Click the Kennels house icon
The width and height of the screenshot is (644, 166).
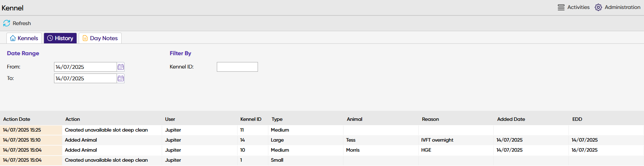click(13, 38)
